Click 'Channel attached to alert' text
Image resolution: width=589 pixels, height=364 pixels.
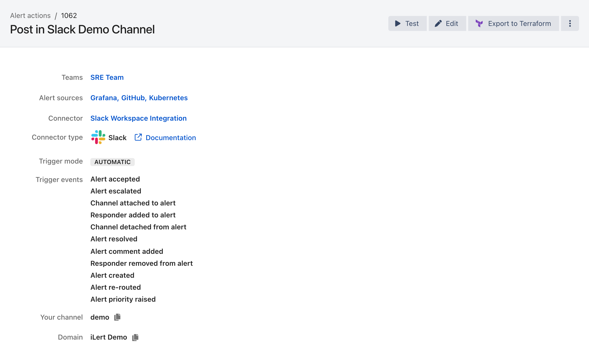pyautogui.click(x=133, y=203)
